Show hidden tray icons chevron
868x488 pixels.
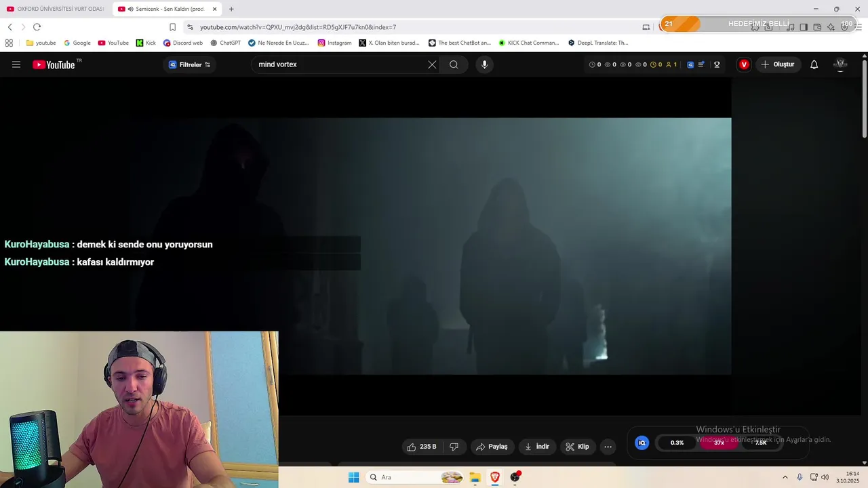[785, 477]
